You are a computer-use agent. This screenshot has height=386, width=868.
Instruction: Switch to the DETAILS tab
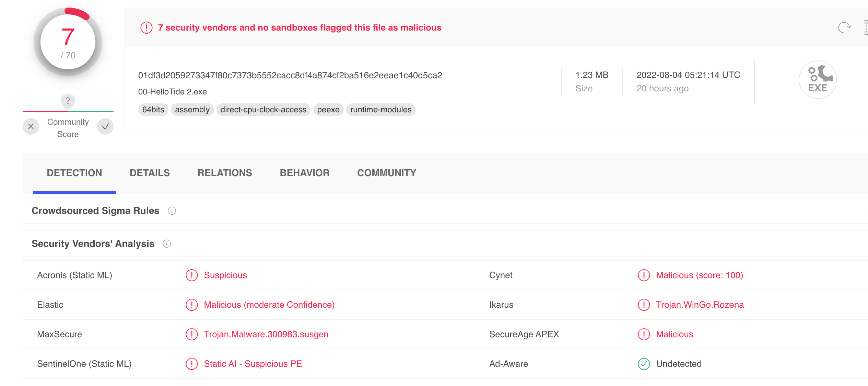point(150,173)
